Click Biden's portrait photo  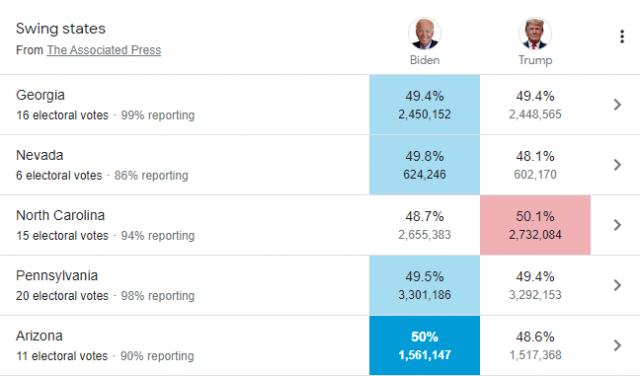click(x=424, y=33)
